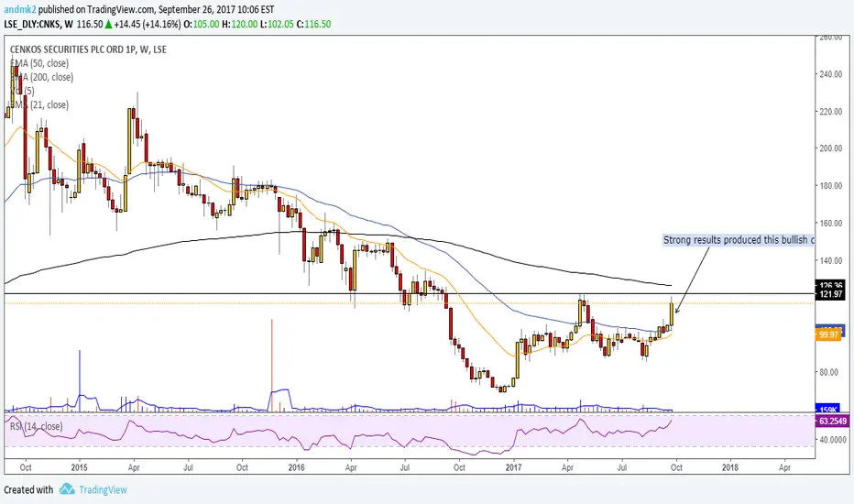Image resolution: width=854 pixels, height=504 pixels.
Task: Click the 180.00 price axis label
Action: (831, 186)
